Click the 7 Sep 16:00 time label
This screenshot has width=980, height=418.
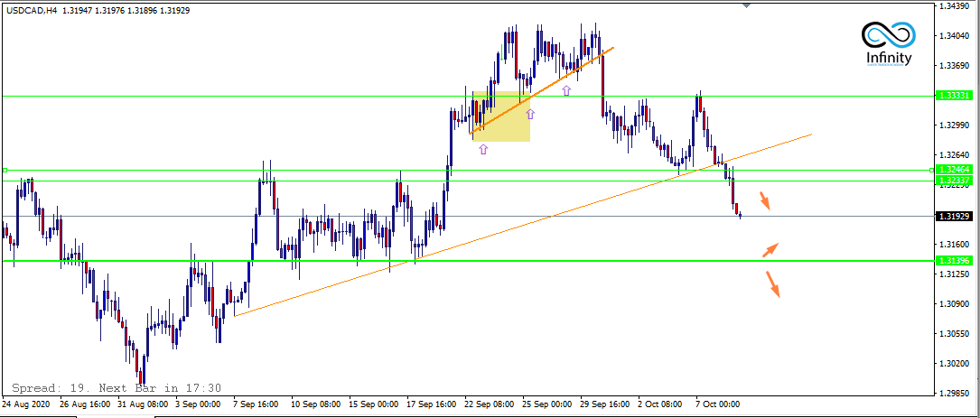pos(257,404)
